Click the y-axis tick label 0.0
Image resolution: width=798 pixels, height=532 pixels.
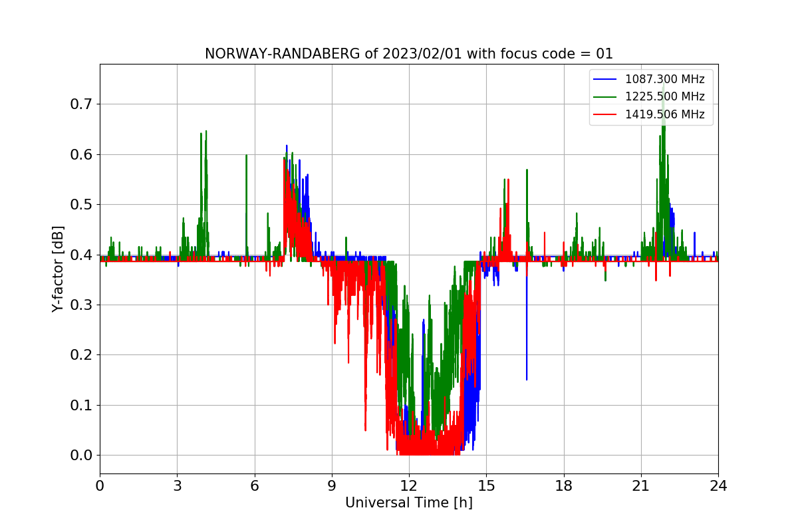click(81, 456)
